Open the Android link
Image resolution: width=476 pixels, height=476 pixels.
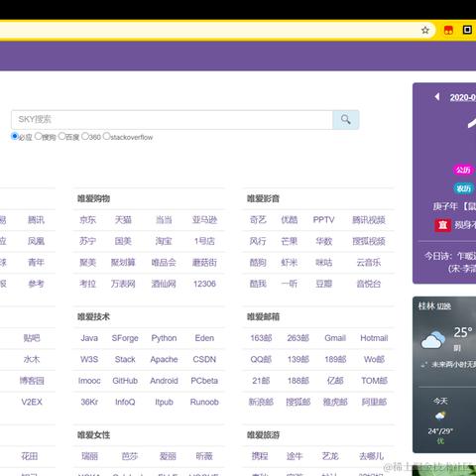164,381
